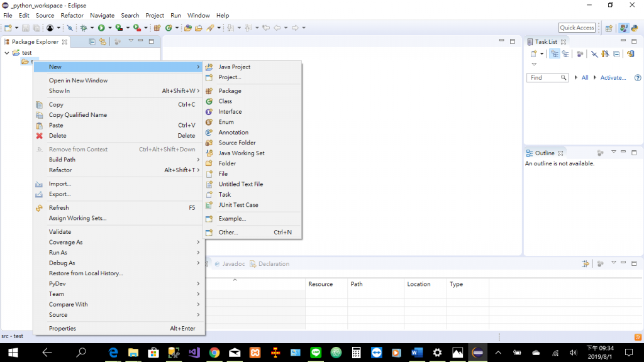
Task: Click the Debug bug icon in toolbar
Action: point(84,28)
